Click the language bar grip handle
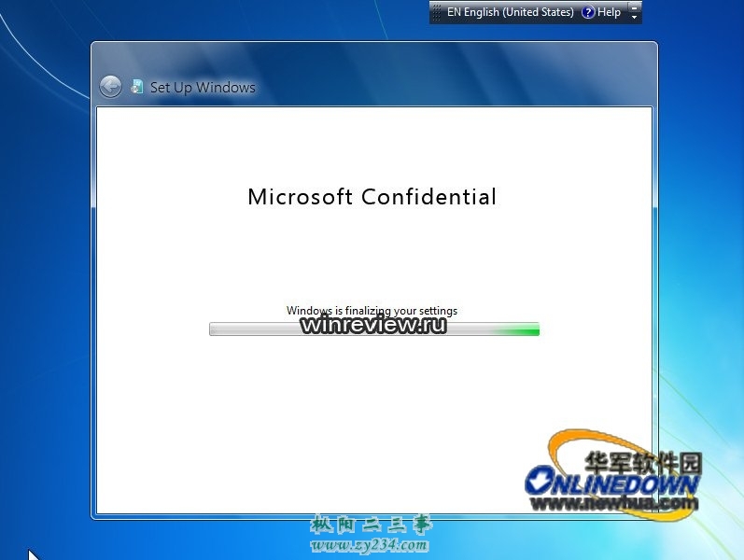The image size is (744, 560). click(x=437, y=12)
